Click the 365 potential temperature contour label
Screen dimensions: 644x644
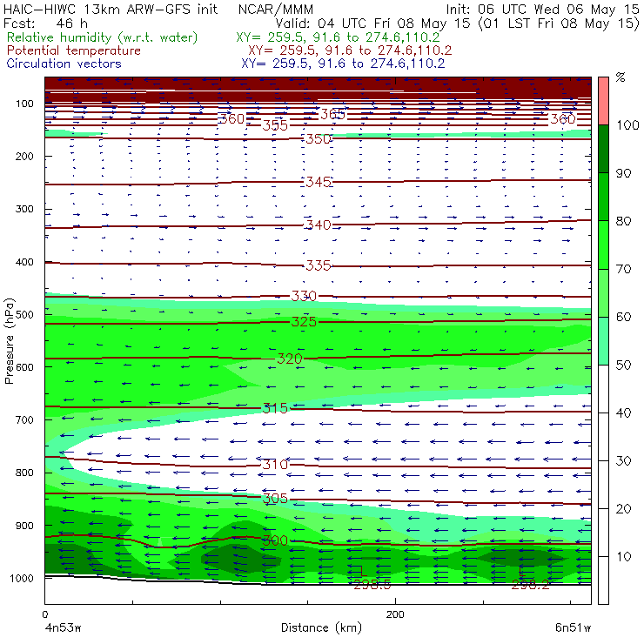332,114
